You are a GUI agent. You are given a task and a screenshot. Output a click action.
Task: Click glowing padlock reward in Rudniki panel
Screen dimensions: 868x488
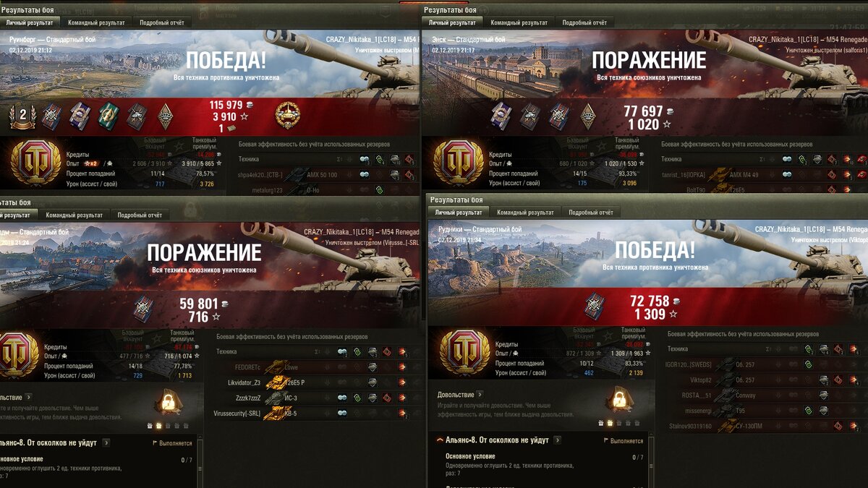click(618, 400)
